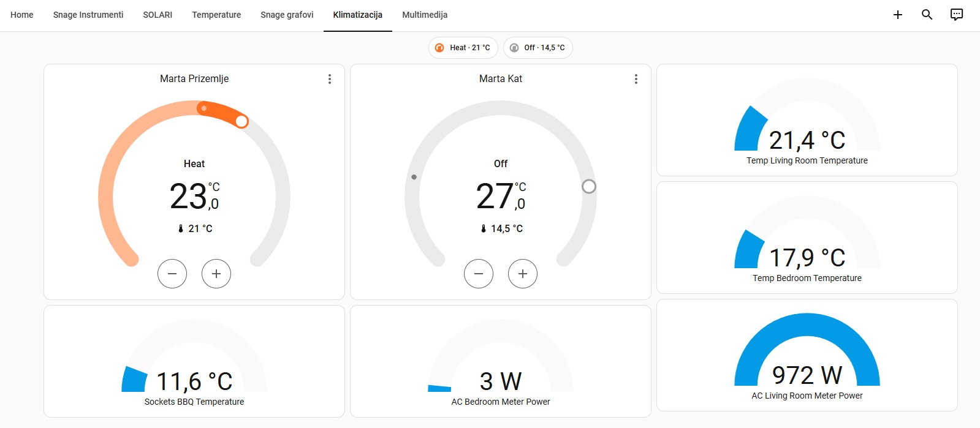Click Marta Prizemlje thermostat slider handle
This screenshot has height=428, width=980.
[x=241, y=121]
